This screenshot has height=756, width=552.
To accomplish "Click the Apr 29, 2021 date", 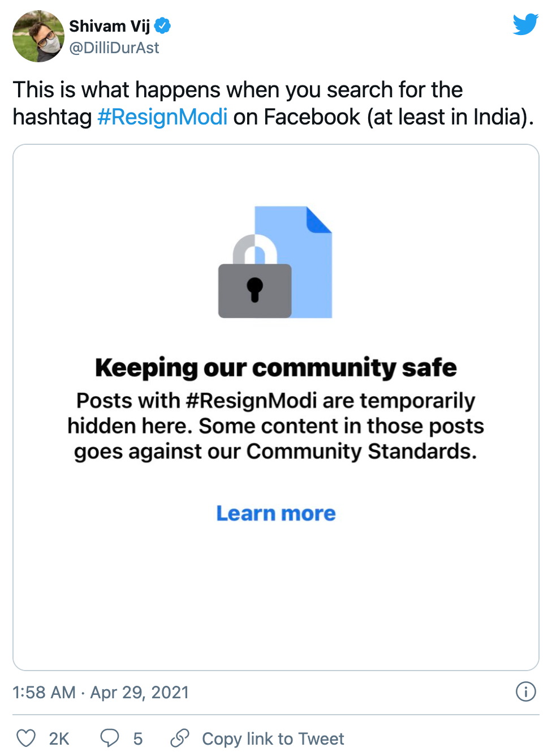I will coord(140,692).
